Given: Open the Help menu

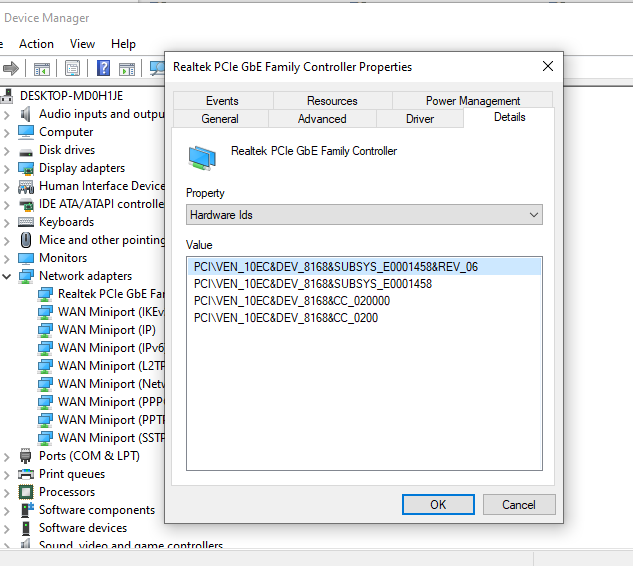Looking at the screenshot, I should pyautogui.click(x=123, y=44).
